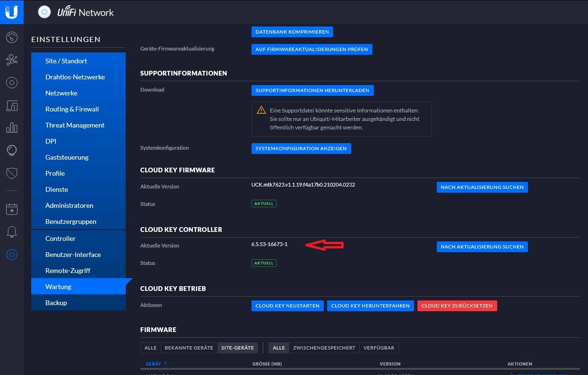Viewport: 588px width, 375px height.
Task: Click Aktuell status badge under Controller
Action: [264, 263]
